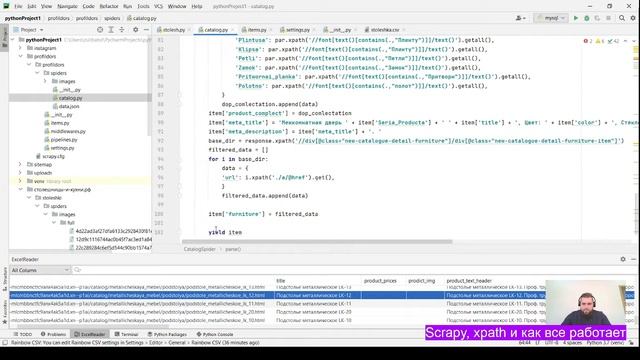Click the spiders breadcrumb in navigation bar
This screenshot has width=640, height=360.
(x=112, y=18)
